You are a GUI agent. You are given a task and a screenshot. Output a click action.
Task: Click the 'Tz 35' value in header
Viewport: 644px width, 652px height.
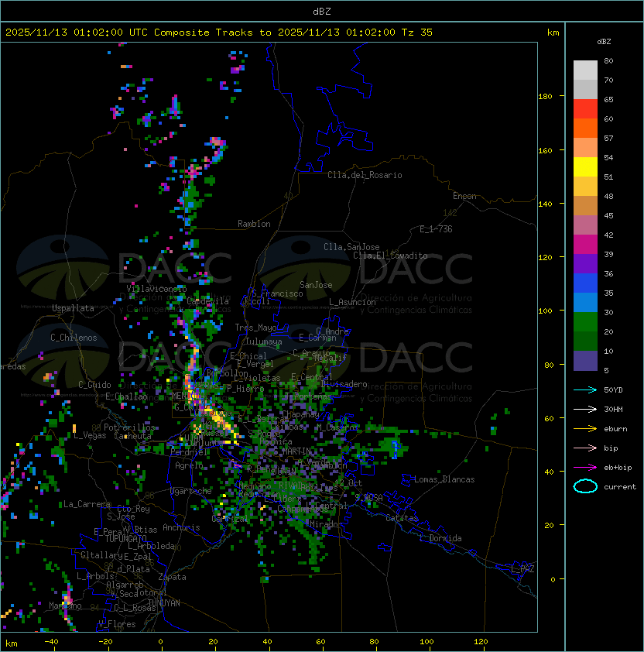pos(417,32)
